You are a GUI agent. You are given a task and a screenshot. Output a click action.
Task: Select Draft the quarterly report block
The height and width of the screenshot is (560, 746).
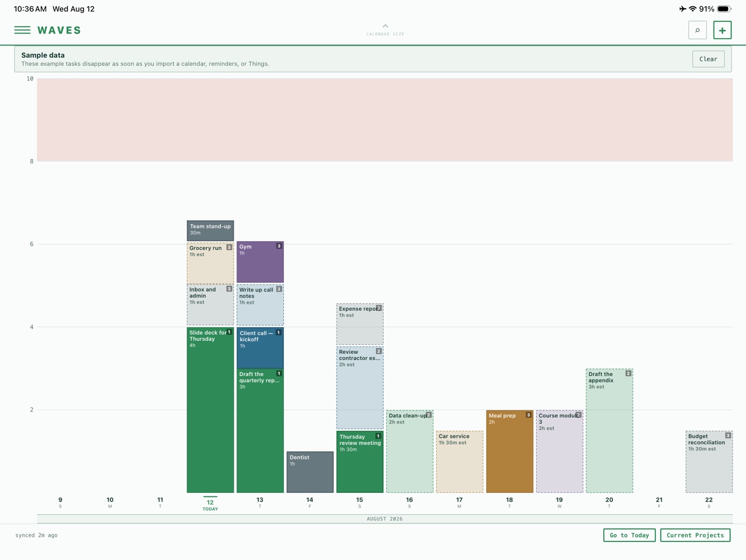point(260,431)
